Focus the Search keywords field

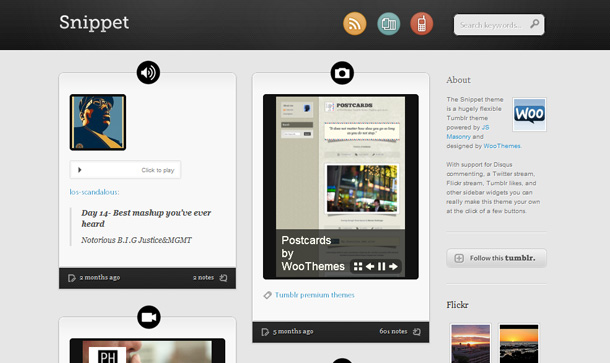[499, 25]
